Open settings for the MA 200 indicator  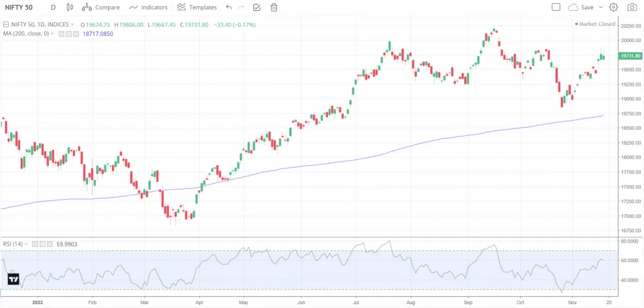coord(69,34)
